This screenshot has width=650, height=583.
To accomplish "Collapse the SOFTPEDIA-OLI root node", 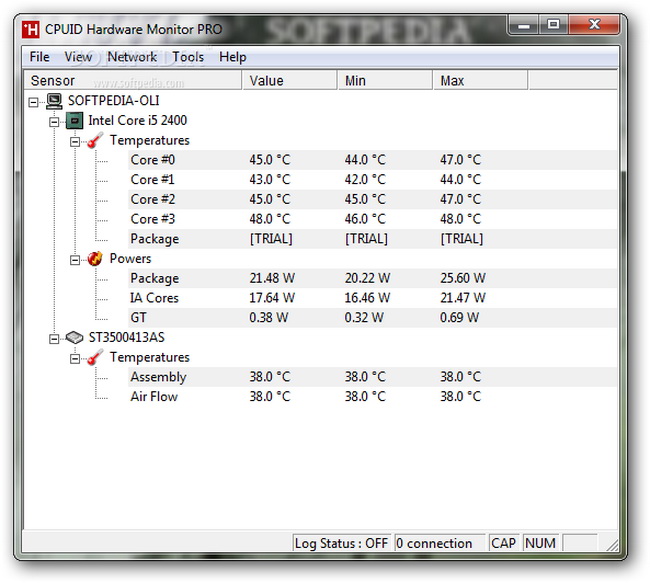I will pyautogui.click(x=33, y=102).
